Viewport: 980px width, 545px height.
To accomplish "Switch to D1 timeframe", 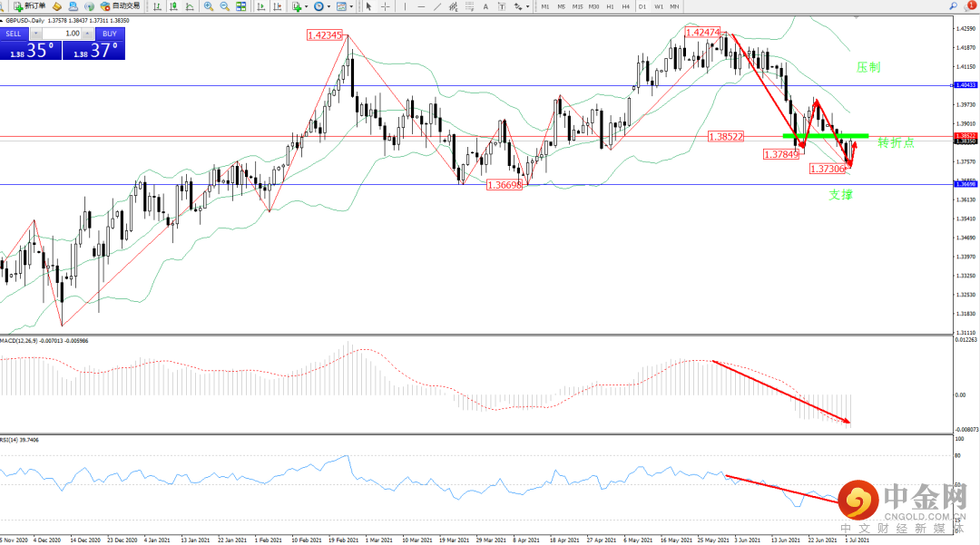I will 642,6.
